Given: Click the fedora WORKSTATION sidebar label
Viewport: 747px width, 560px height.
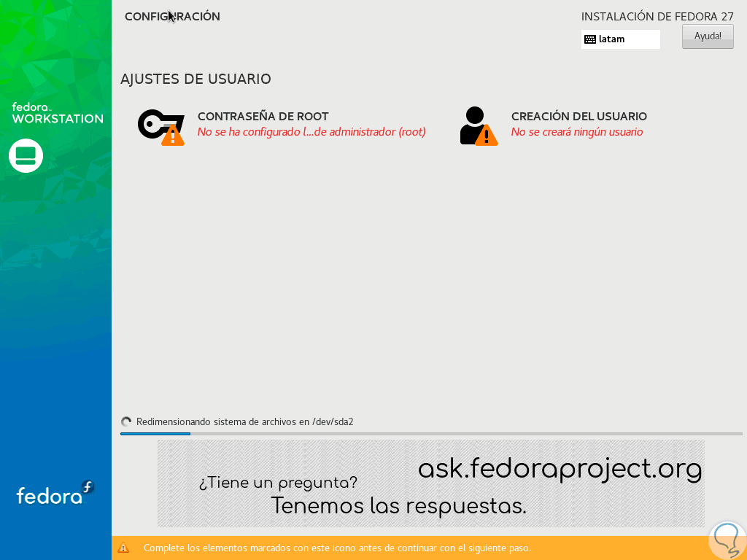Looking at the screenshot, I should [x=57, y=113].
